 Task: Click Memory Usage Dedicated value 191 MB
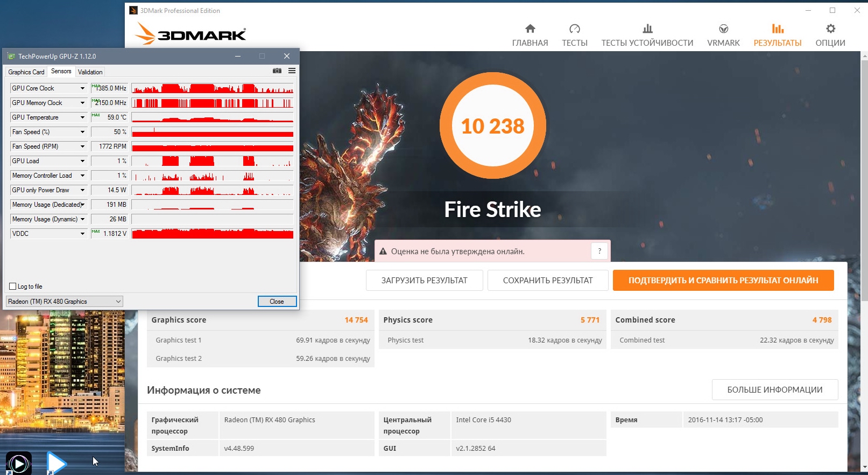(109, 205)
